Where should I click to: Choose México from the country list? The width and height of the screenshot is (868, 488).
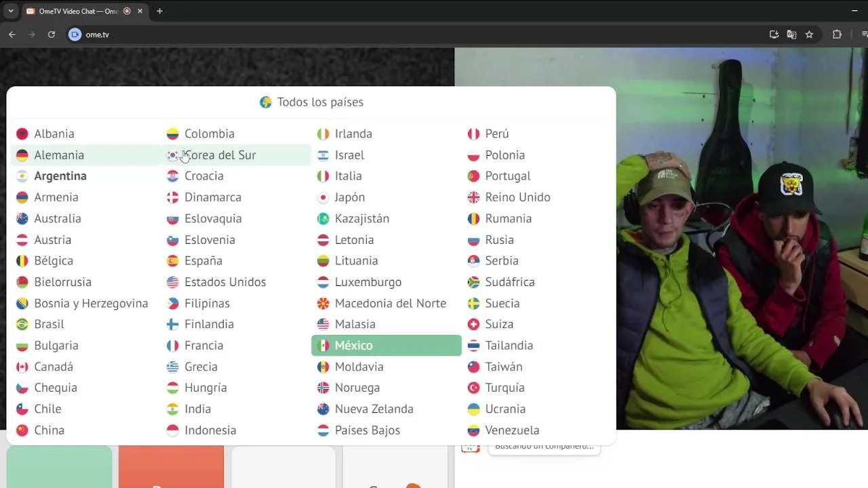point(387,346)
